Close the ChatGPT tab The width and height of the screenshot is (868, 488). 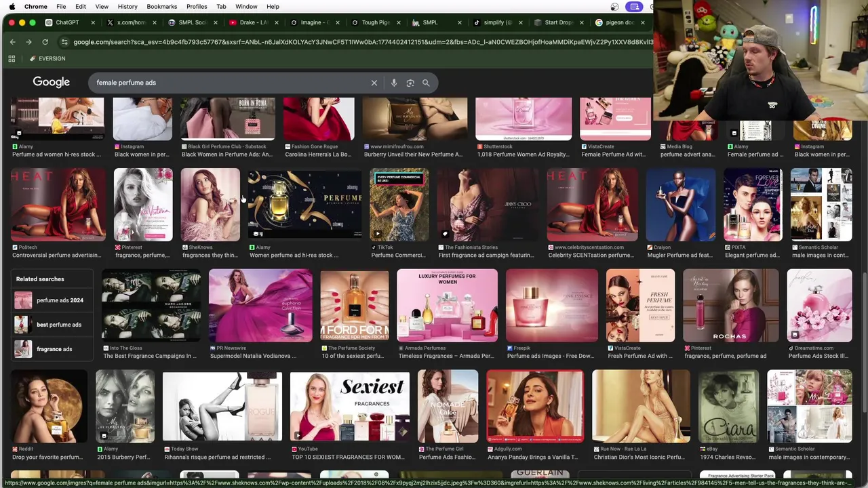[94, 22]
